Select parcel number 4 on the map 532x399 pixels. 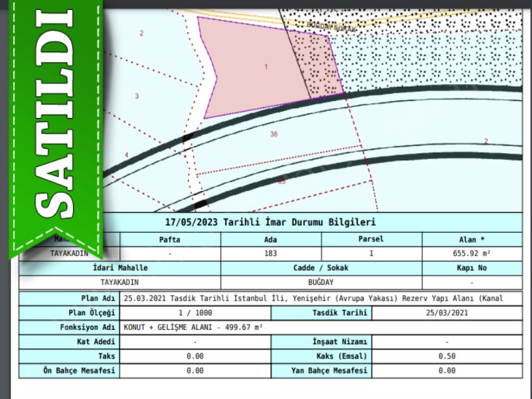127,155
